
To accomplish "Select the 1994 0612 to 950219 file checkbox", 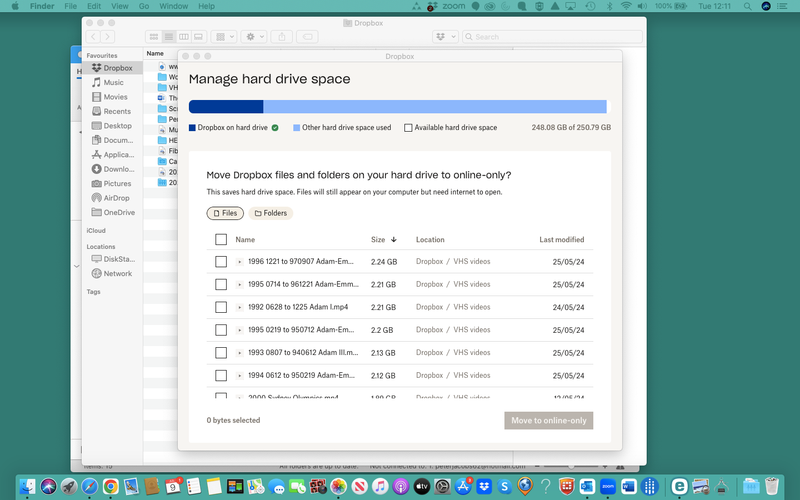I will pos(221,375).
